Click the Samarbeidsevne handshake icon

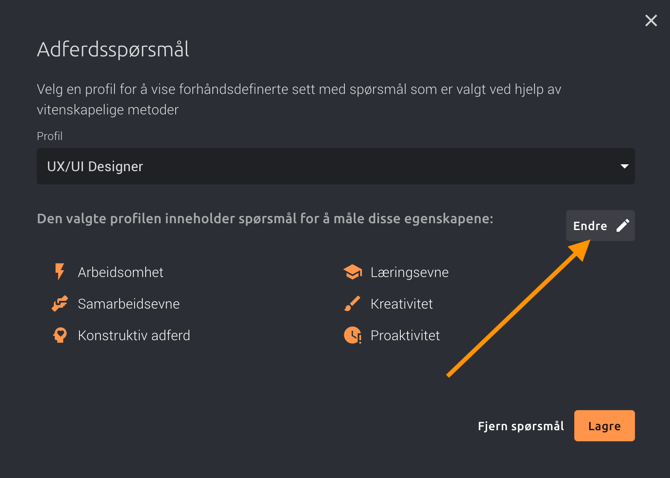pyautogui.click(x=60, y=304)
